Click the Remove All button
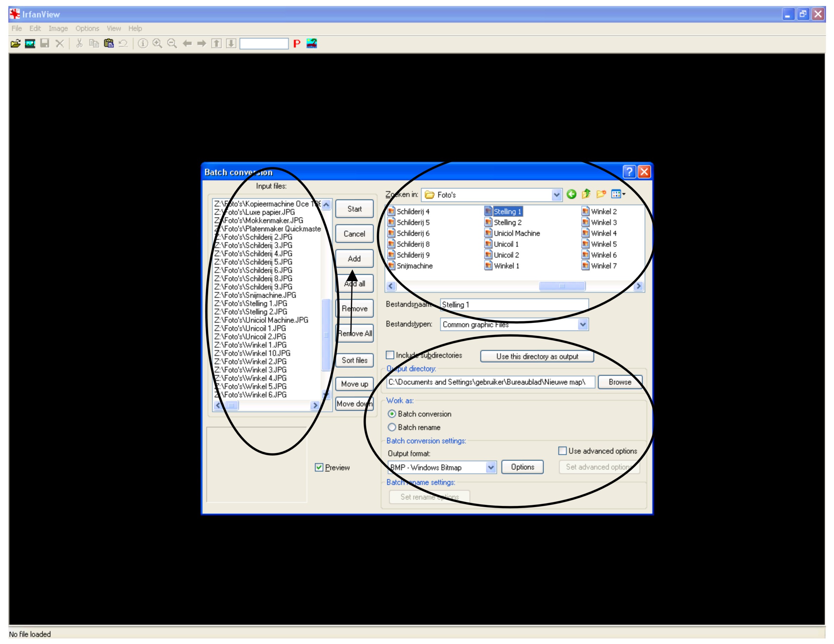Screen dimensions: 834x644 pos(355,333)
